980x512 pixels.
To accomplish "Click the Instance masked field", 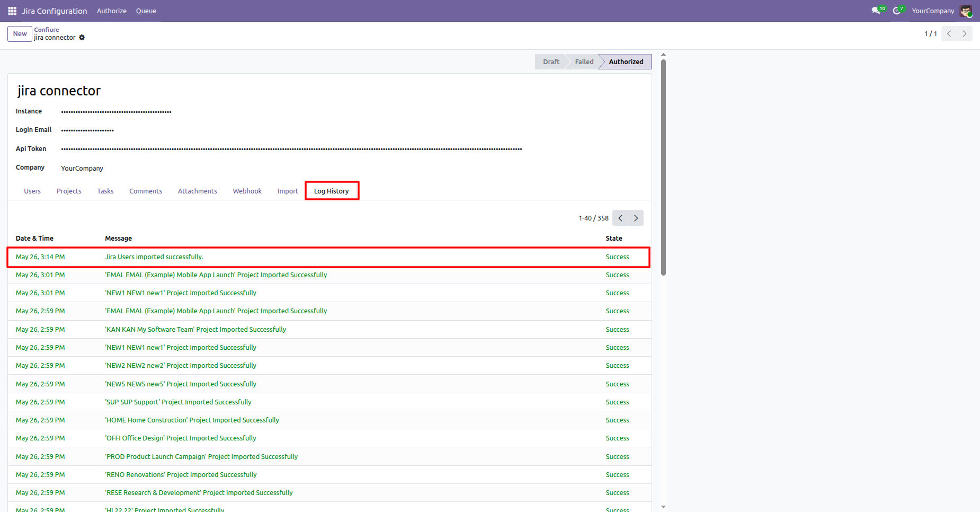I will (x=116, y=112).
